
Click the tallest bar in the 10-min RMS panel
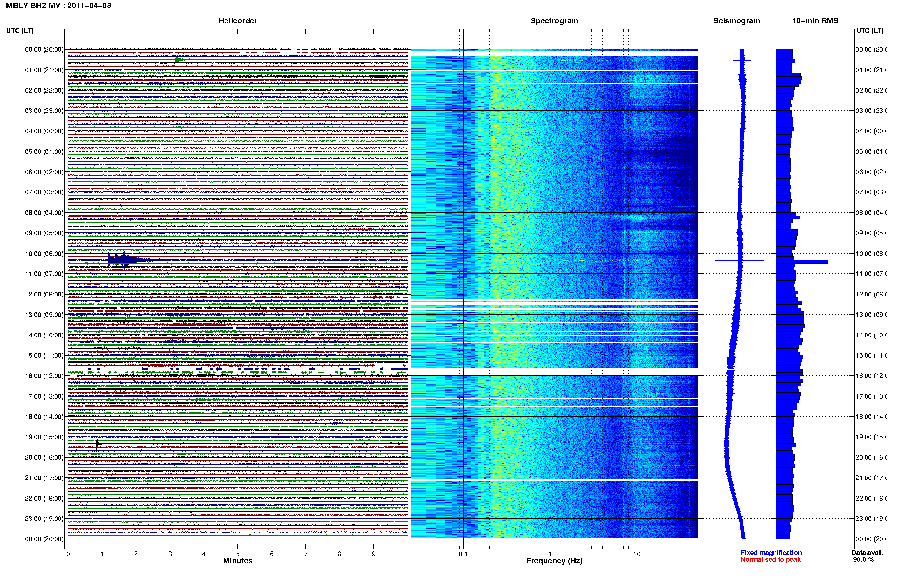802,262
